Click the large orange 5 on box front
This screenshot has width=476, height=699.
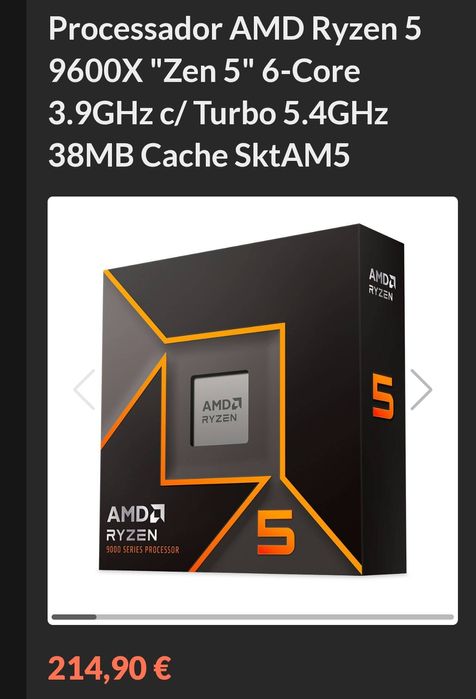[276, 532]
